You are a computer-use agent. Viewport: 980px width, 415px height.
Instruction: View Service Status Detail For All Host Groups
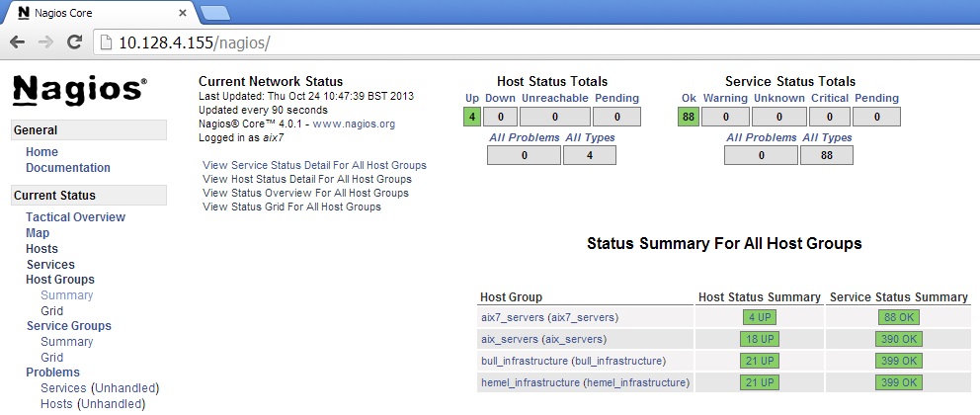314,165
